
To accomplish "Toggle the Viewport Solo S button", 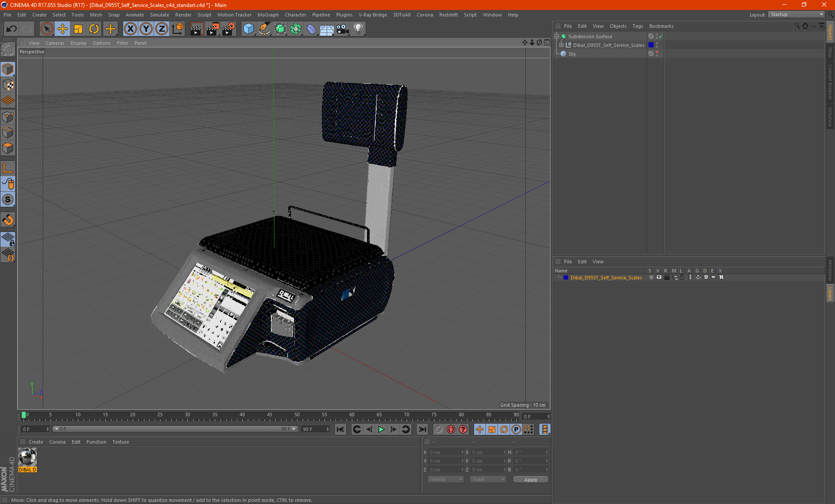I will coord(8,199).
